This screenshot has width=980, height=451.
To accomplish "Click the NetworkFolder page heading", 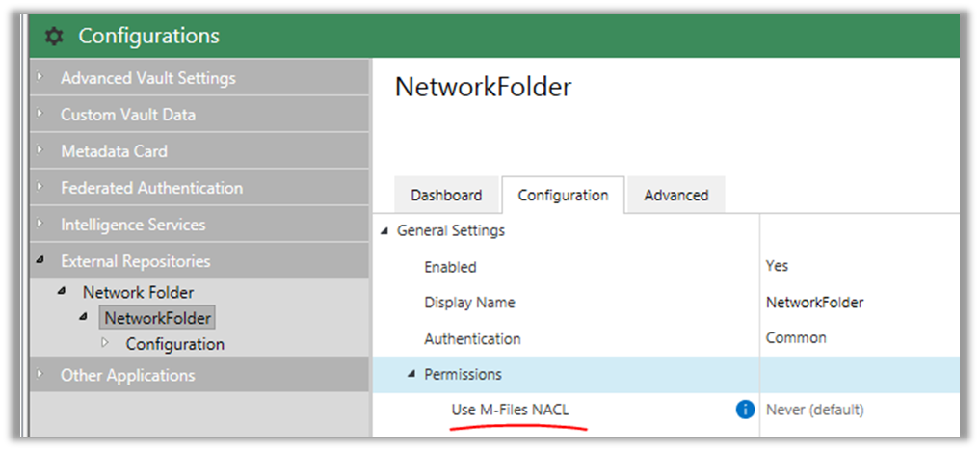I will [483, 88].
